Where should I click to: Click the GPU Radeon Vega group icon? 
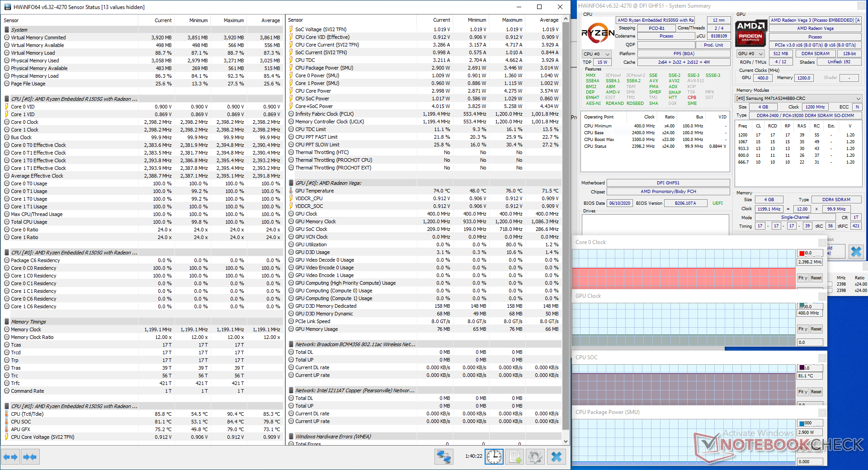(292, 183)
